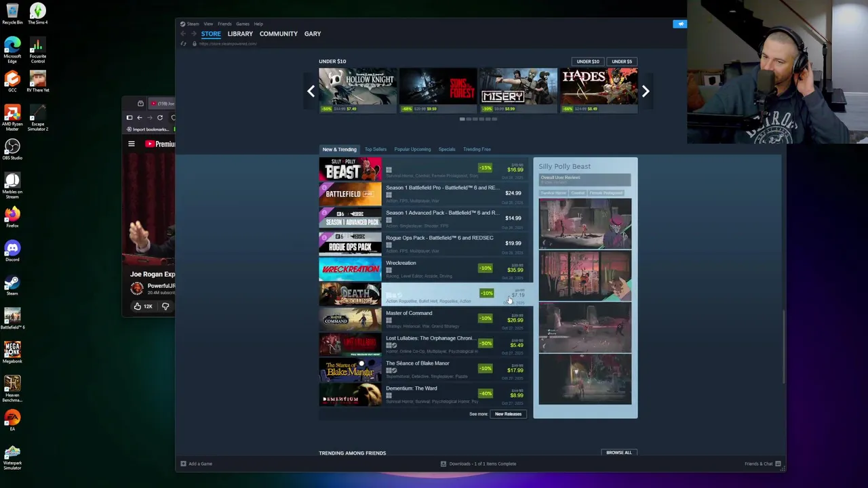Launch Battlefield 6 desktop shortcut
The width and height of the screenshot is (868, 488).
(x=12, y=319)
